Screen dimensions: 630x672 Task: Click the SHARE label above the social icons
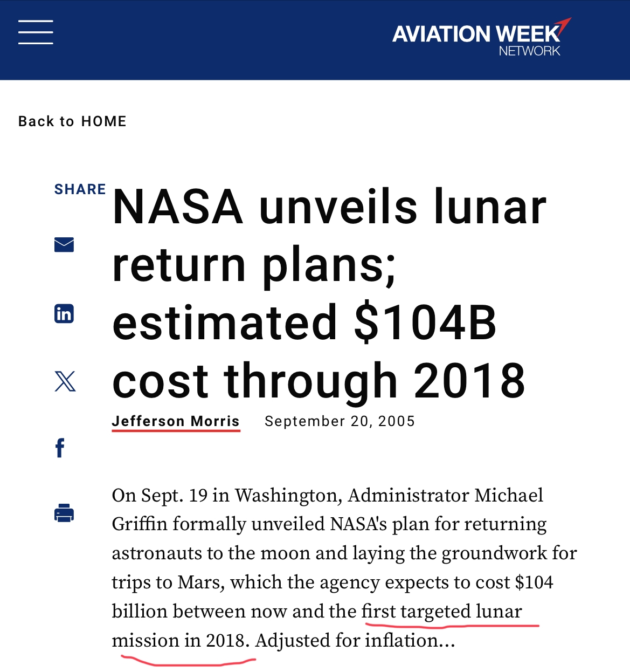(x=80, y=189)
